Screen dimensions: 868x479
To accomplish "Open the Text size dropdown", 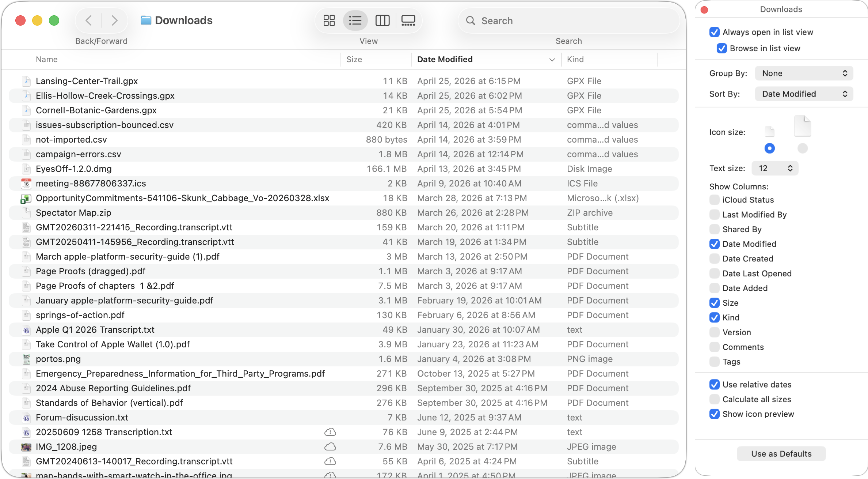I will tap(775, 168).
